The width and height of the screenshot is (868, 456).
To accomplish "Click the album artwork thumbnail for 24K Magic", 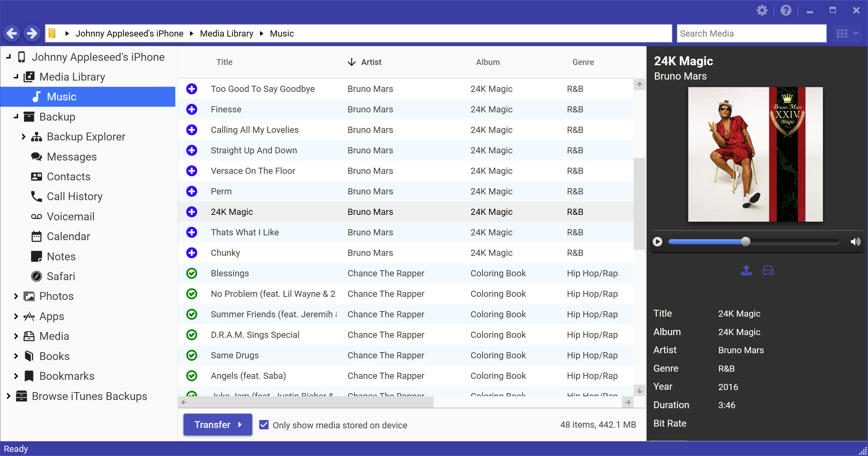I will click(x=756, y=155).
